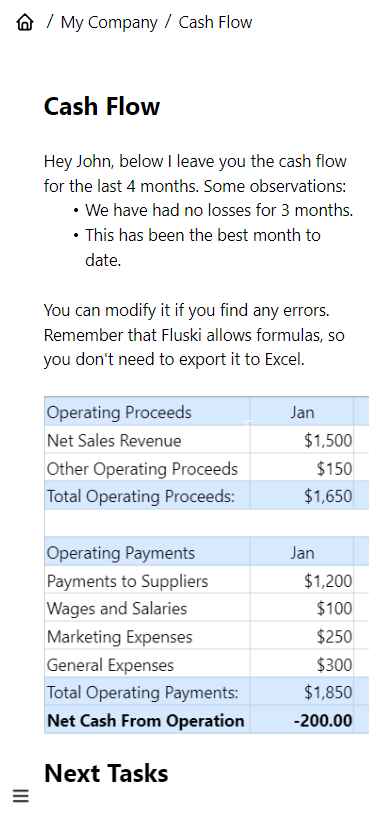Click the Total Operating Payments $1,850 cell

click(x=302, y=693)
